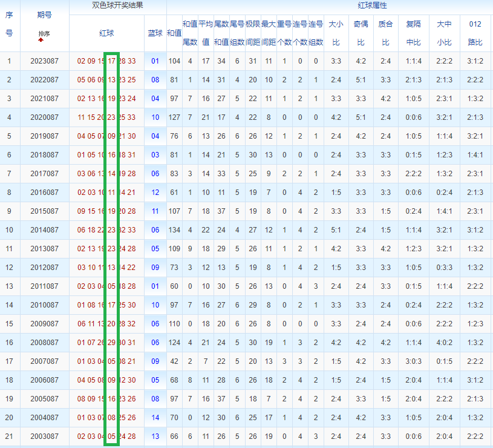
Task: Click the 和值 column header
Action: click(174, 33)
